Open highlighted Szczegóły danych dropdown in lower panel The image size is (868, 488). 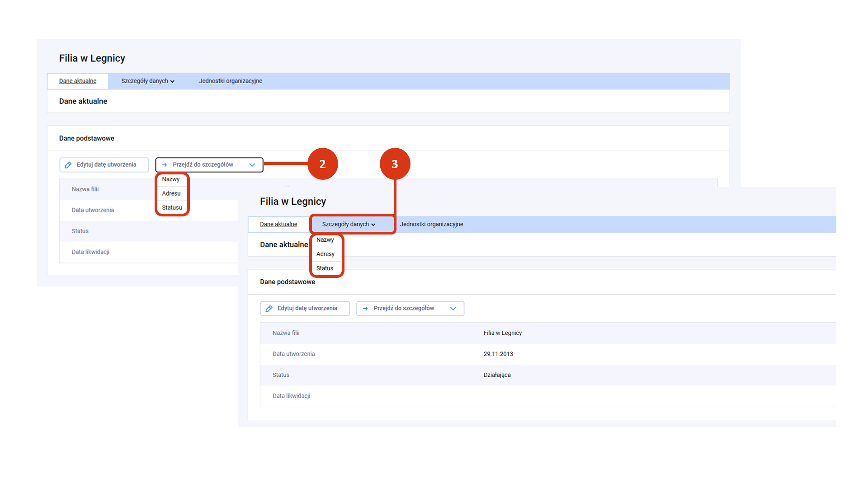tap(349, 225)
